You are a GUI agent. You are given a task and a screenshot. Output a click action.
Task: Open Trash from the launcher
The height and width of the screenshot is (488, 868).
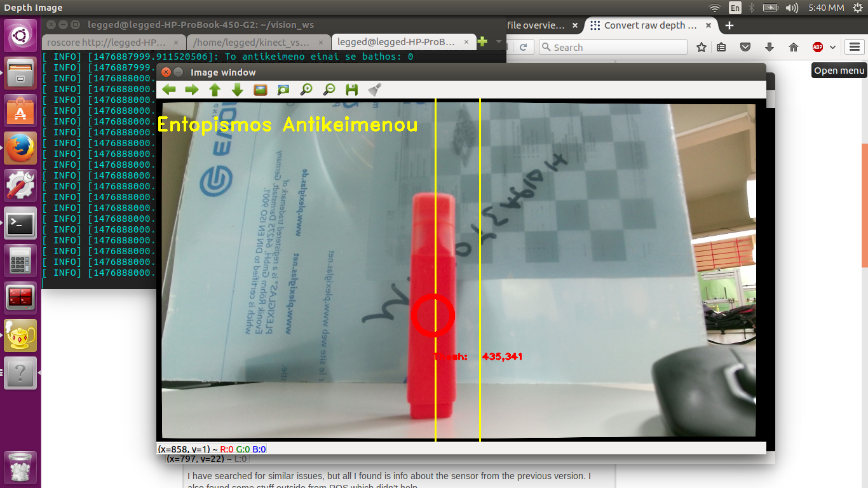pos(20,468)
